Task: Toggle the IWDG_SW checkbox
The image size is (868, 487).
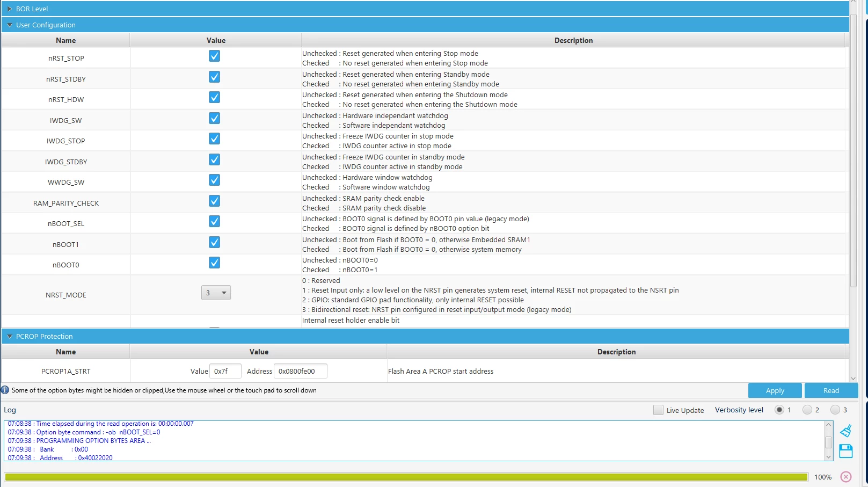Action: (214, 118)
